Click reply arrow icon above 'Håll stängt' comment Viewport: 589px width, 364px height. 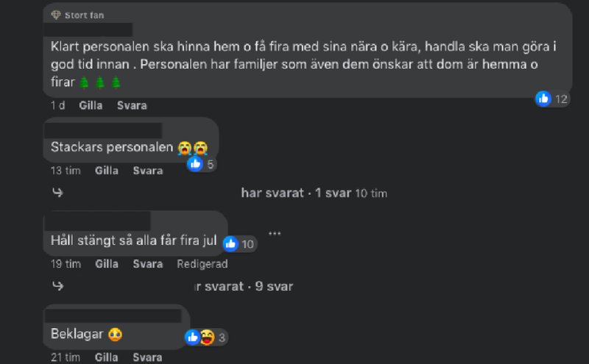(58, 193)
